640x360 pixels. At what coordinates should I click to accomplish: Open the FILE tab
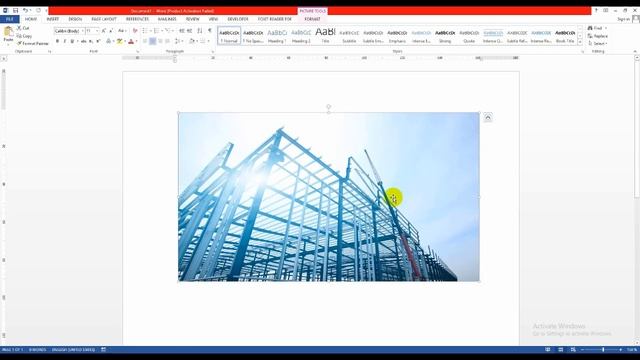click(10, 19)
